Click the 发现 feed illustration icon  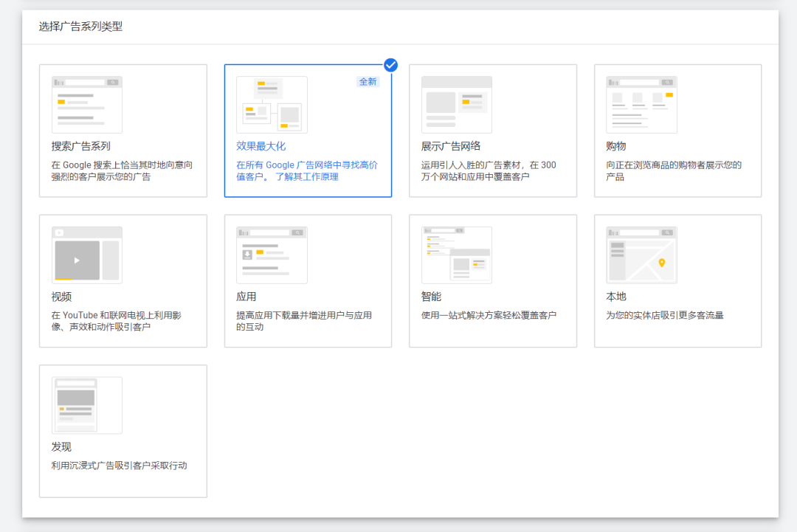(87, 406)
